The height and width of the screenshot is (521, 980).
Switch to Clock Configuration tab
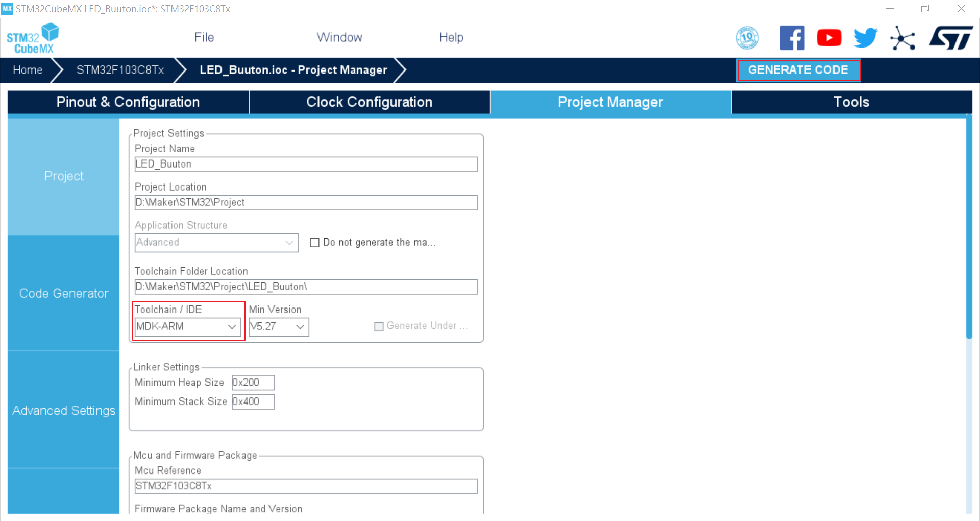(370, 102)
